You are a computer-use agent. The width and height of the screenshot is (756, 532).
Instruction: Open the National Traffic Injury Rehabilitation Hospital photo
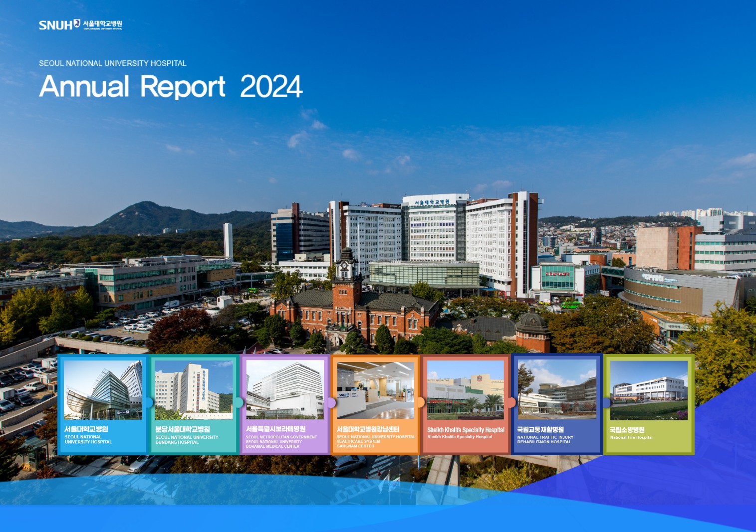coord(557,390)
